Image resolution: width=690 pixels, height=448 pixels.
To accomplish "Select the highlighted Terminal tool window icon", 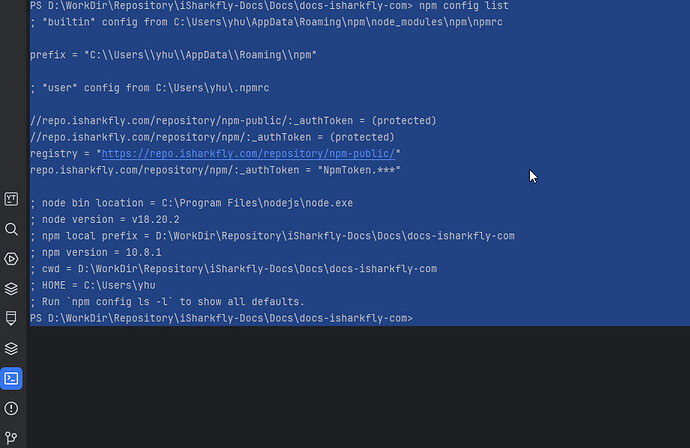I will click(11, 378).
